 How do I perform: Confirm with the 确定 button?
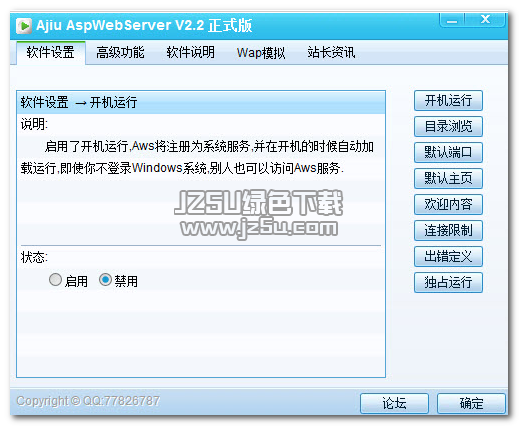coord(471,403)
